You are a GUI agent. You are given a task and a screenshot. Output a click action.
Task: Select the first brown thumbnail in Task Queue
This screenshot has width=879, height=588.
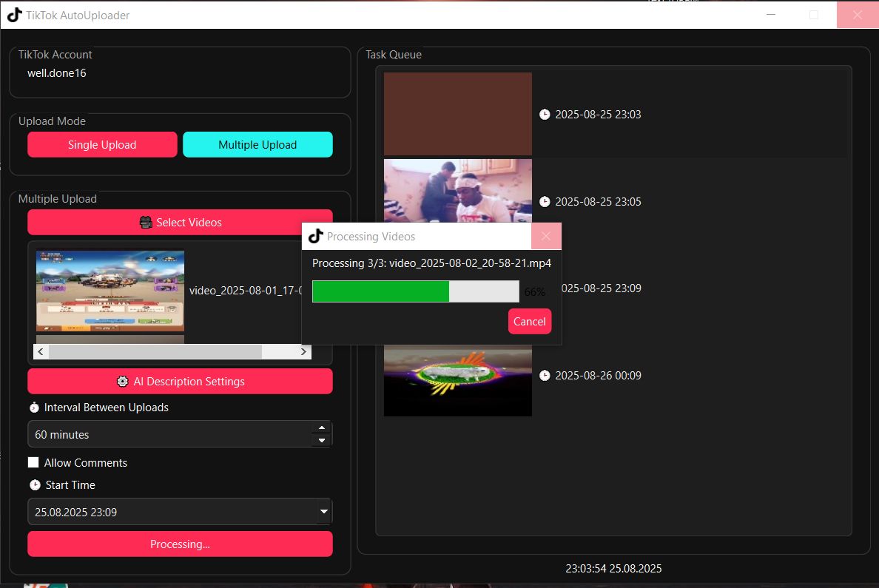click(x=458, y=114)
